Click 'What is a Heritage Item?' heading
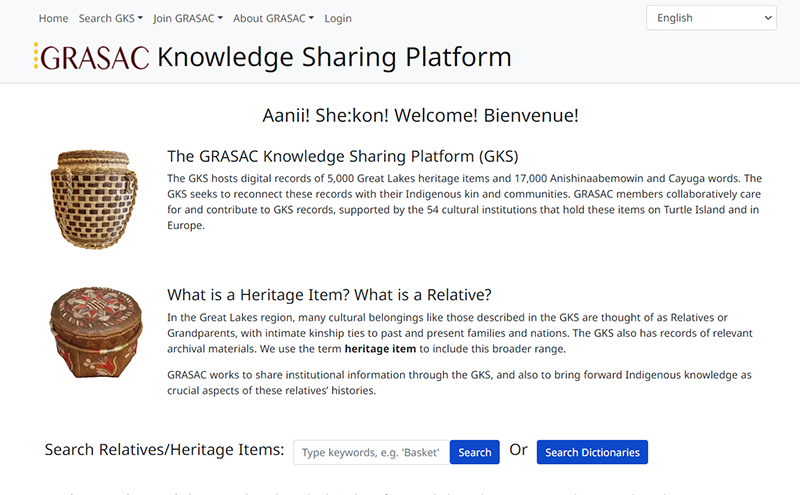The width and height of the screenshot is (800, 495). (x=329, y=295)
